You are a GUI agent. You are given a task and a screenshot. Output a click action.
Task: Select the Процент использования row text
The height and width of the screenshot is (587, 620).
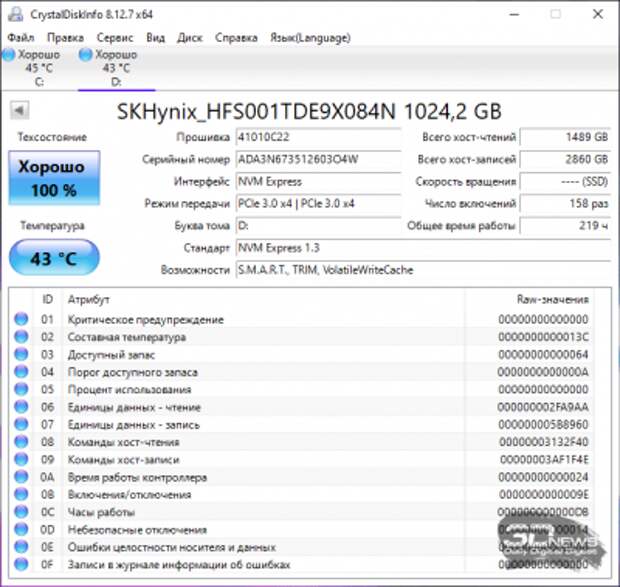(129, 389)
